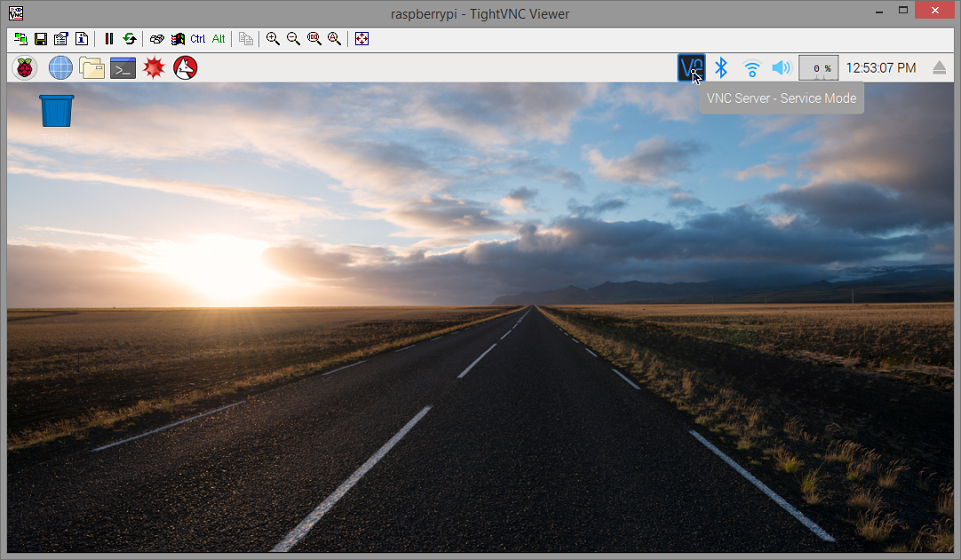Click the eject media triangle icon
The width and height of the screenshot is (961, 560).
939,67
